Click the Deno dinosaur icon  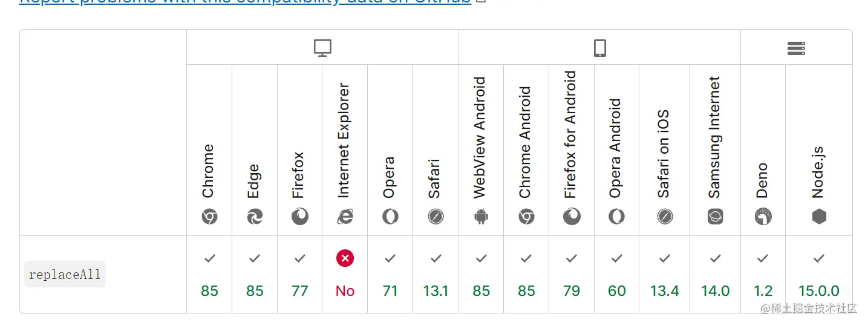click(x=763, y=217)
